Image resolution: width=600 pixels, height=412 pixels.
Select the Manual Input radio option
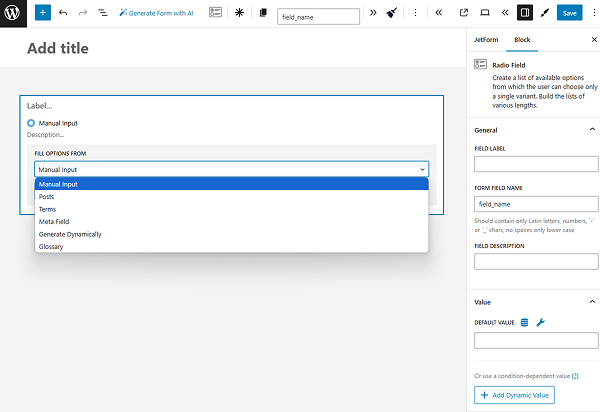[31, 123]
